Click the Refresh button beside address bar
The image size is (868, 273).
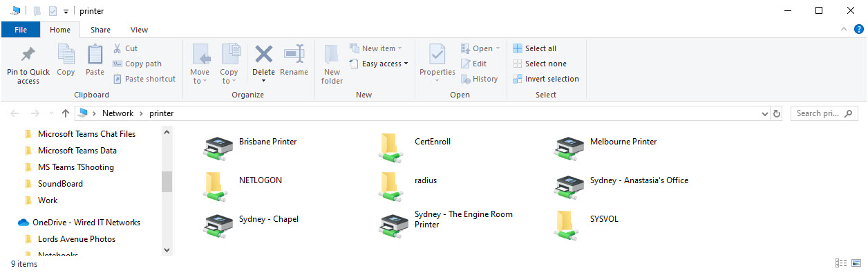pos(777,113)
